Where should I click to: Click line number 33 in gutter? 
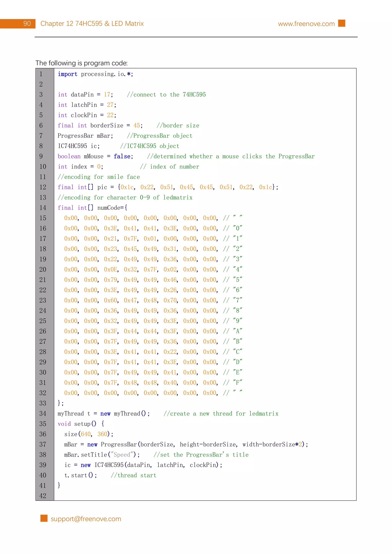coord(43,403)
